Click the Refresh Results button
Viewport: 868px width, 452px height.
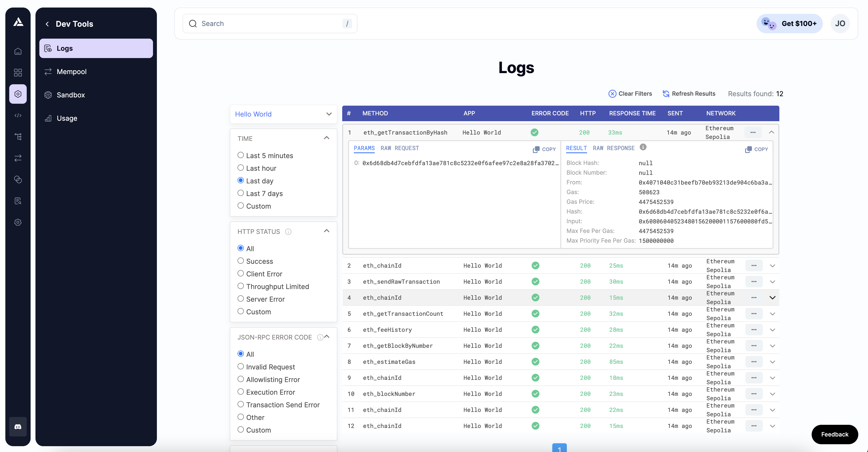pyautogui.click(x=689, y=94)
